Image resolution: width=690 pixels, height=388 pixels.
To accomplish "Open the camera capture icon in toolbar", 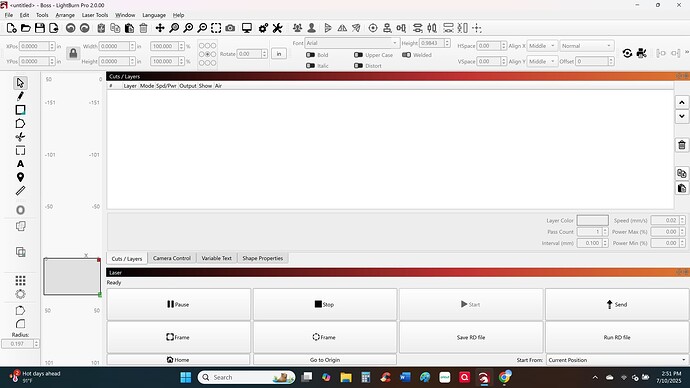I will click(x=230, y=28).
